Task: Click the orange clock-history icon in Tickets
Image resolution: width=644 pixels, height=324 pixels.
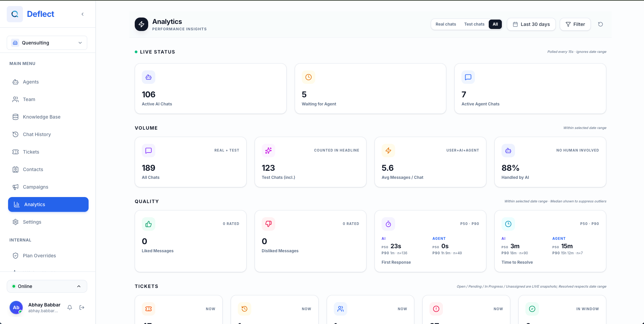Action: [x=245, y=309]
